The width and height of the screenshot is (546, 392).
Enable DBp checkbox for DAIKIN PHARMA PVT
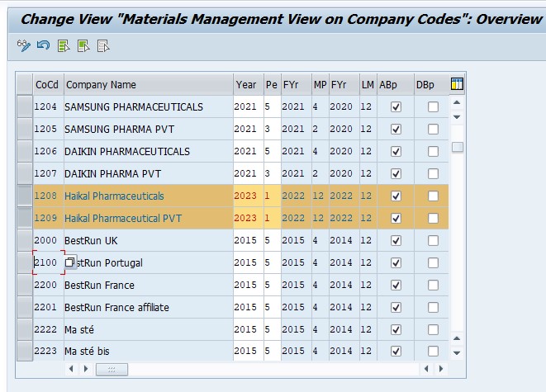pyautogui.click(x=433, y=173)
